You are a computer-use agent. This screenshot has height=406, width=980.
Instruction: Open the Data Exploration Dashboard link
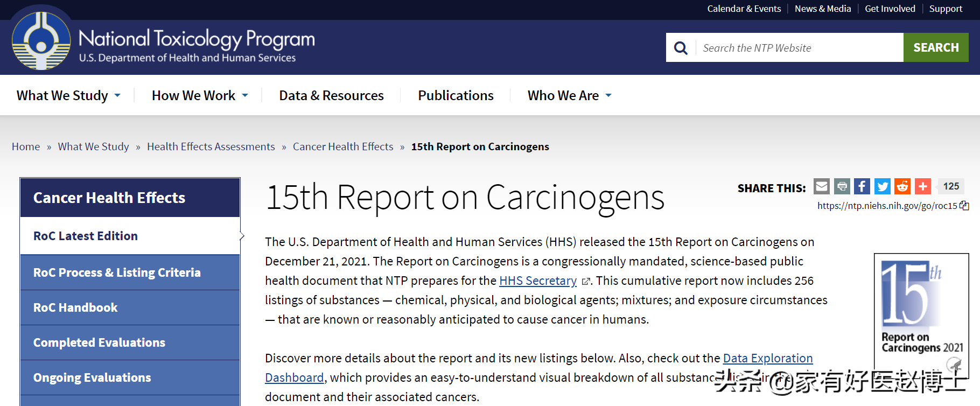coord(767,358)
